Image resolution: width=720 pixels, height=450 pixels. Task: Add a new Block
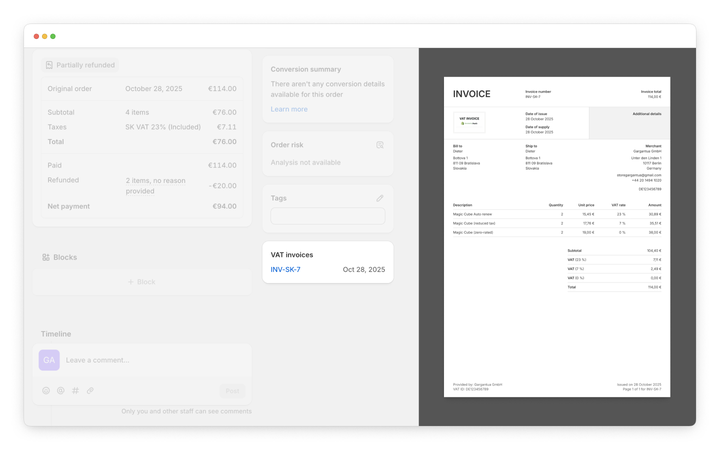pyautogui.click(x=142, y=282)
